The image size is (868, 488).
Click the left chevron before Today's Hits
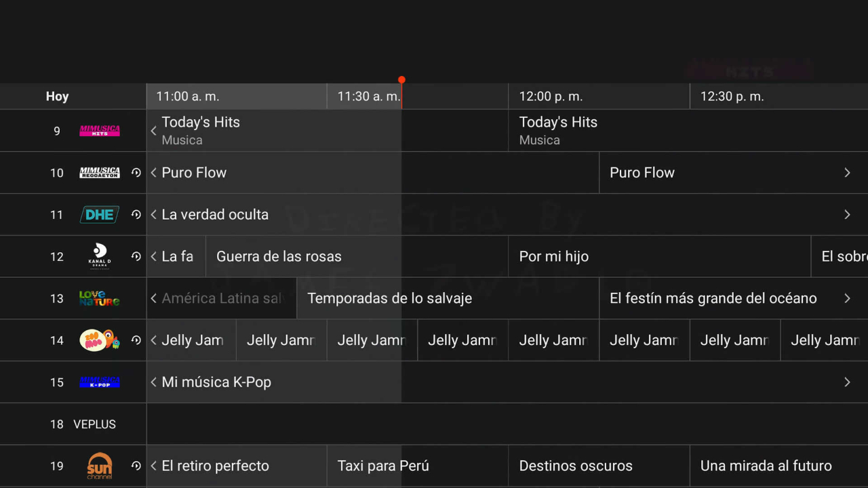pos(153,130)
